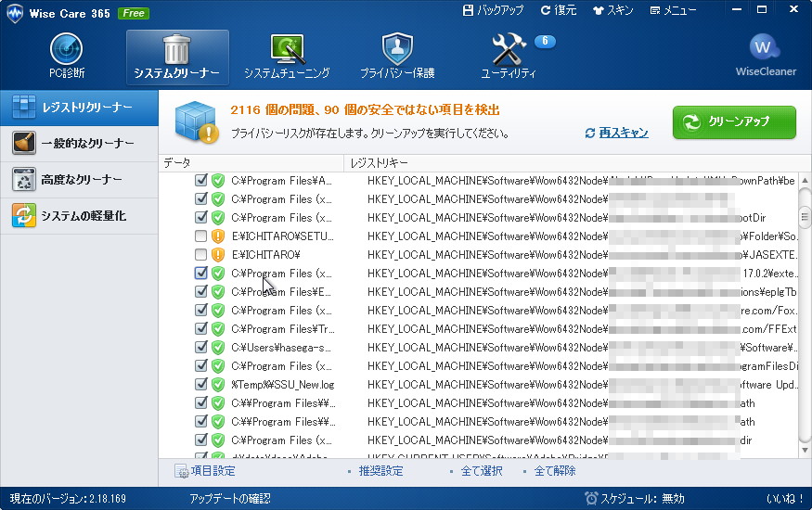Click the orange warning shield on E:¥ICHITARO¥SETU... row

click(x=218, y=236)
